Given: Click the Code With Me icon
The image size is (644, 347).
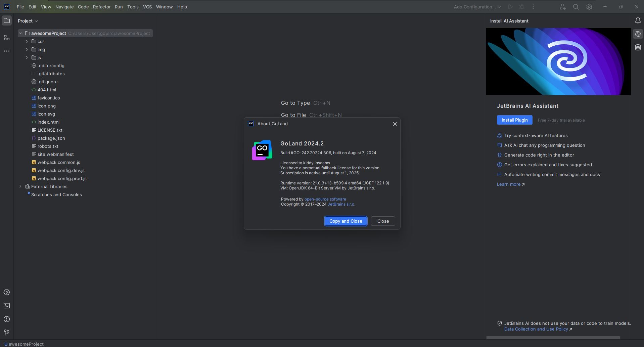Looking at the screenshot, I should pos(563,7).
